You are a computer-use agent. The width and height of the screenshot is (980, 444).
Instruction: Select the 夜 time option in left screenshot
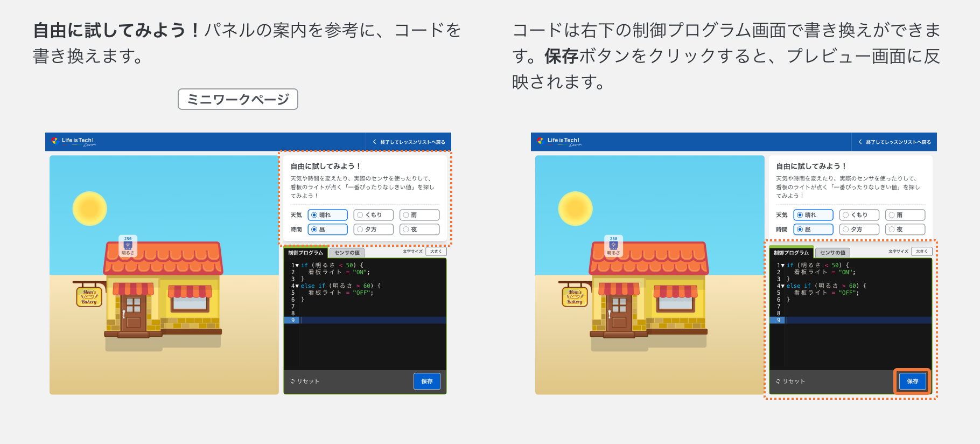pyautogui.click(x=419, y=230)
